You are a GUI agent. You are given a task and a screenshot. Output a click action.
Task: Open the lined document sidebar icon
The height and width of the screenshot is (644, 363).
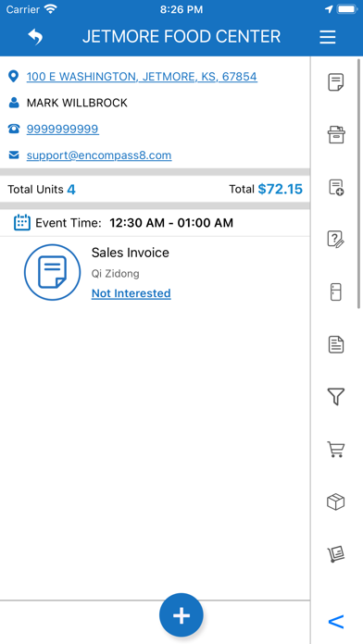point(336,344)
